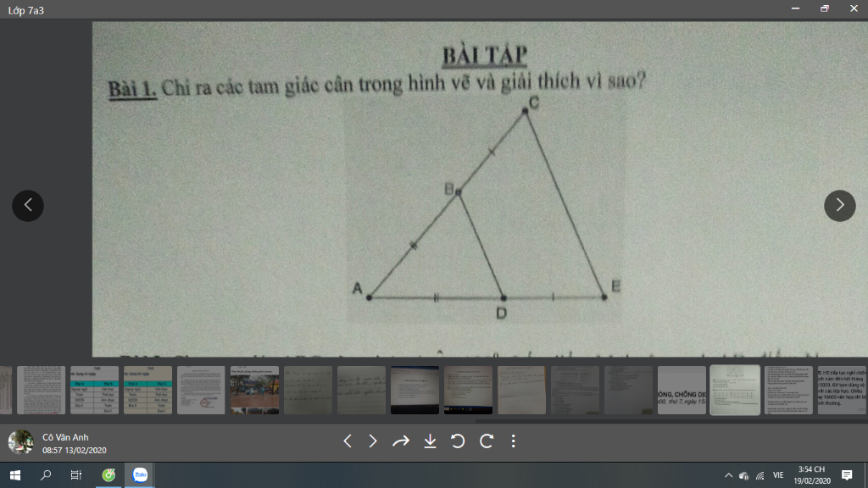
Task: Go to next image with large right arrow
Action: (x=840, y=205)
